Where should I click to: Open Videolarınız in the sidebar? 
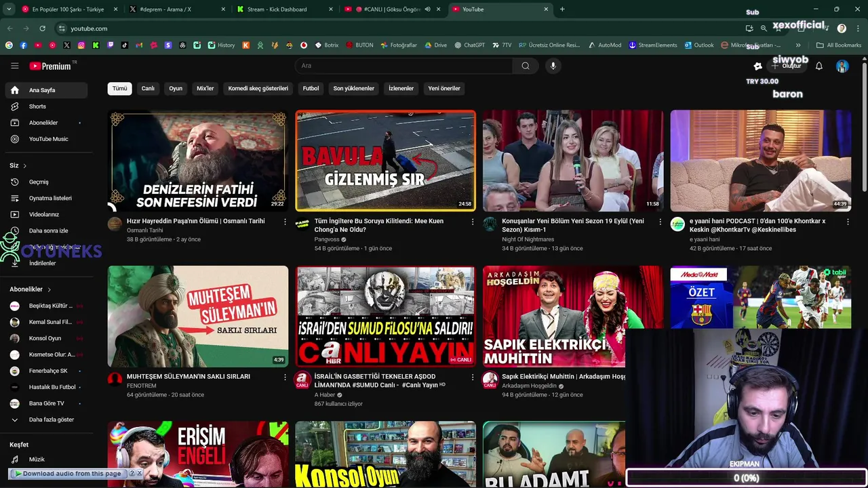click(44, 214)
